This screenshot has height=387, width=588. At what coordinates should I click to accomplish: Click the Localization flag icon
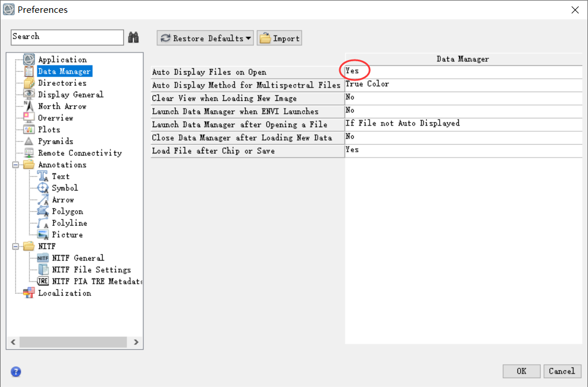29,293
